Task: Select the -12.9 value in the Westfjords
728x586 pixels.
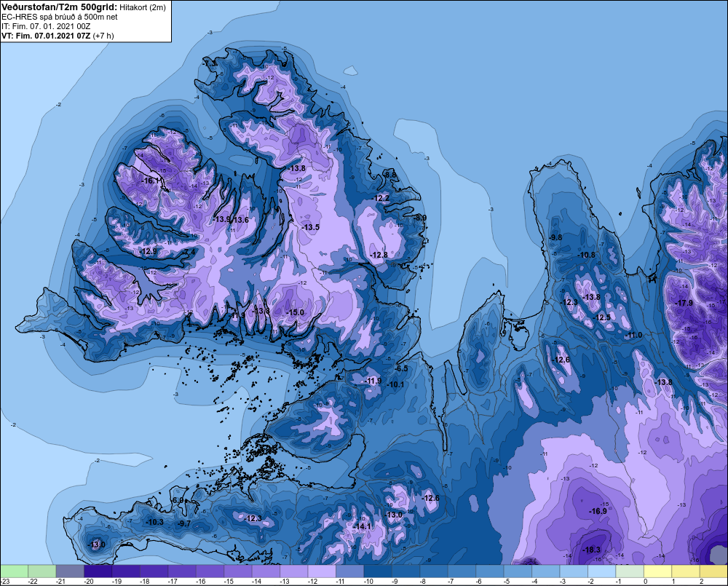Action: (x=148, y=251)
